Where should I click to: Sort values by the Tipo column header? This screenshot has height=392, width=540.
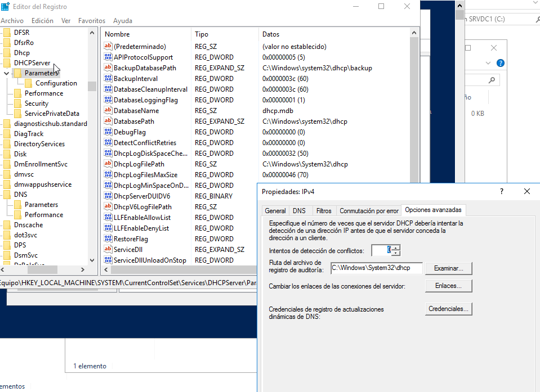[202, 34]
